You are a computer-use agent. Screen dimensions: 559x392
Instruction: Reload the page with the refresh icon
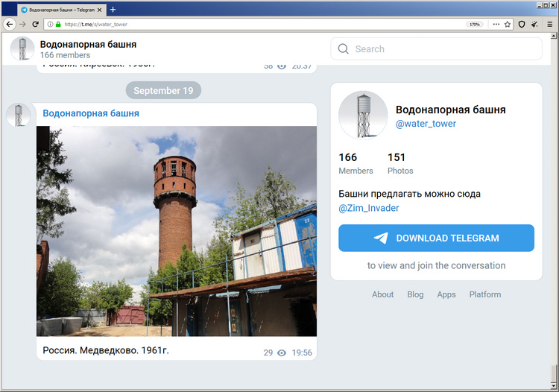click(x=35, y=25)
